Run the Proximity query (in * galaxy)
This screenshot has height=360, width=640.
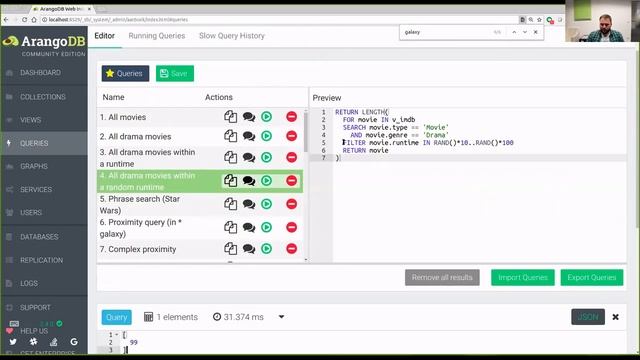point(267,227)
